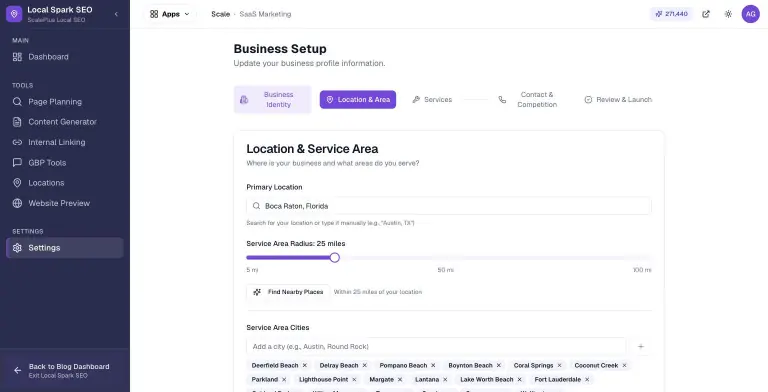The width and height of the screenshot is (768, 392).
Task: Remove Coconut Creek city tag
Action: click(x=624, y=366)
